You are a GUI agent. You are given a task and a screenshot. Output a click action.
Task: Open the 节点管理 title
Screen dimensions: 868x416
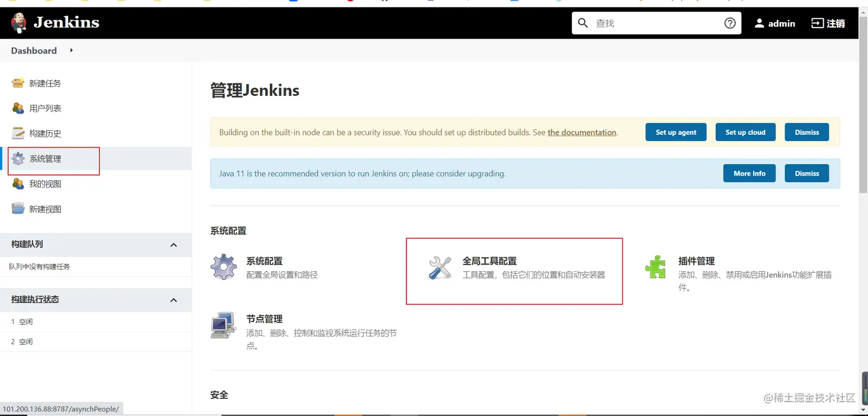[x=264, y=319]
